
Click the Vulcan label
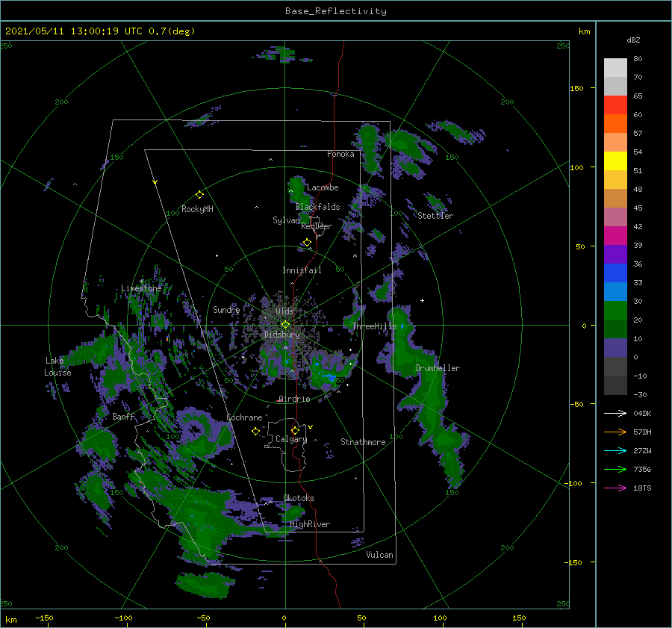click(379, 555)
